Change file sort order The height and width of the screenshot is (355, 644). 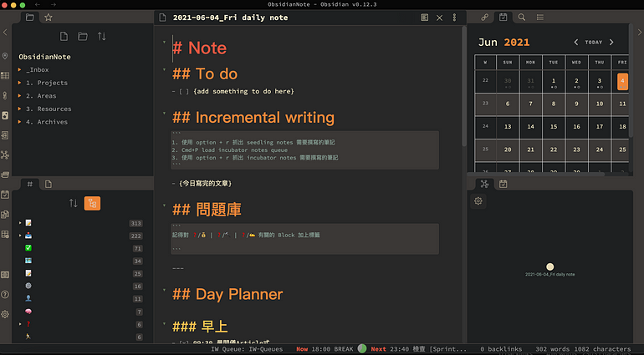point(102,37)
